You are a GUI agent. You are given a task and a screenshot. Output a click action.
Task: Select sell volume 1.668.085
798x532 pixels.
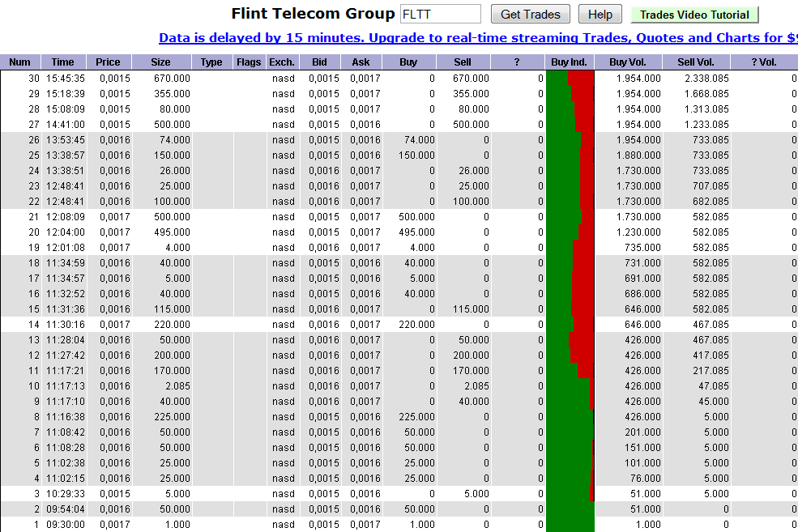tap(707, 94)
